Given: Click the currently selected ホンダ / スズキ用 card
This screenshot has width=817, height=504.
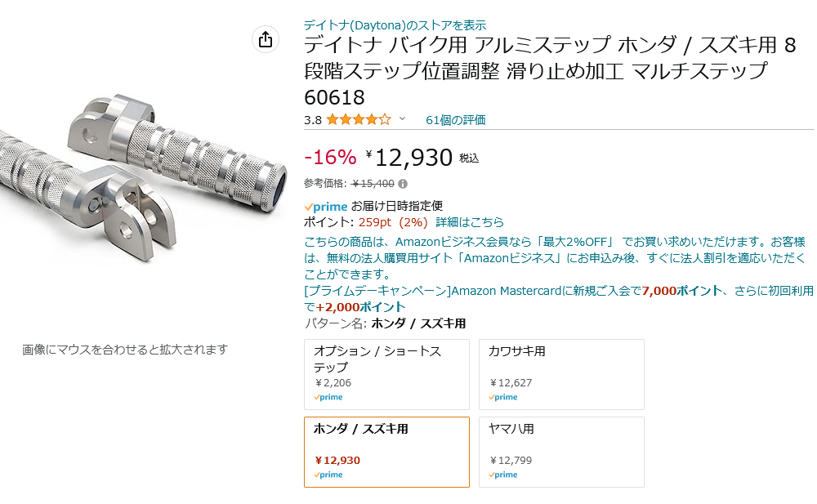Looking at the screenshot, I should (x=387, y=453).
